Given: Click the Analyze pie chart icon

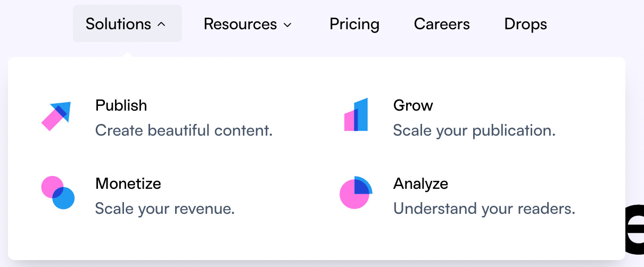Looking at the screenshot, I should pyautogui.click(x=356, y=193).
